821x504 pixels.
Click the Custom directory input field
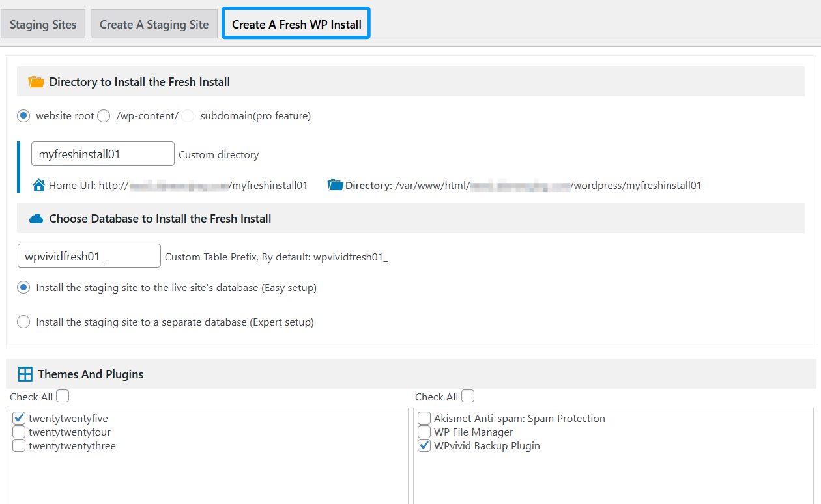coord(102,154)
